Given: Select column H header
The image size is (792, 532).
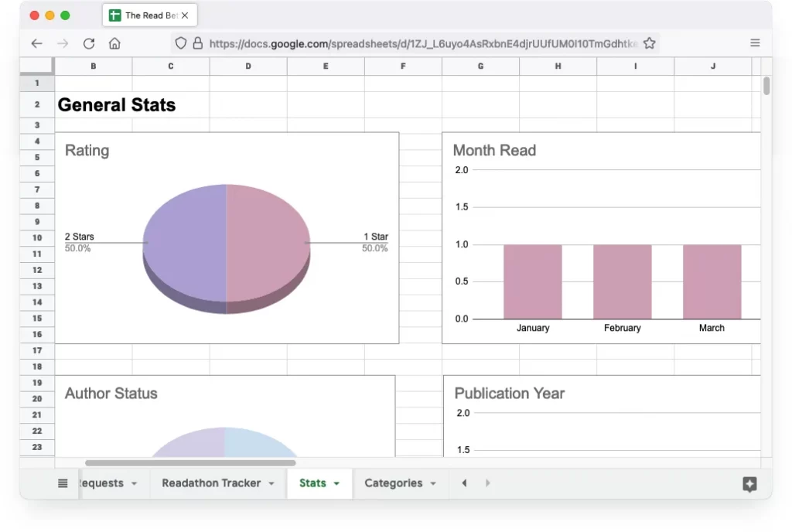Looking at the screenshot, I should 558,66.
